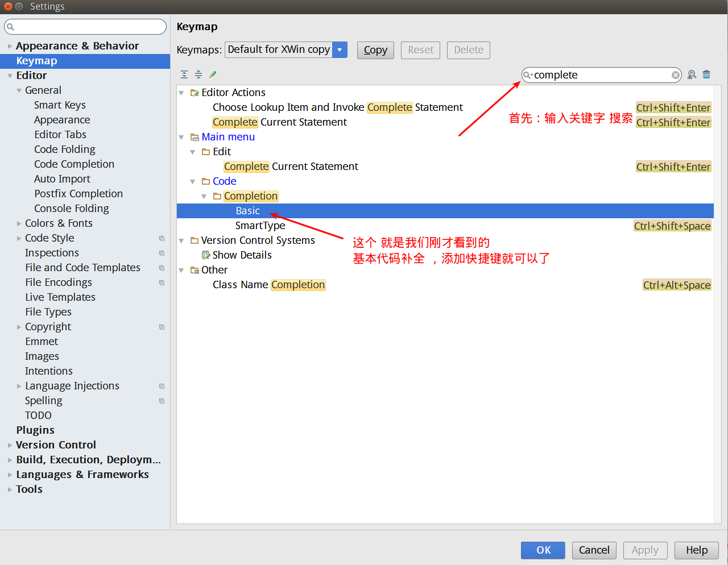
Task: Open Live Templates settings
Action: (x=60, y=297)
